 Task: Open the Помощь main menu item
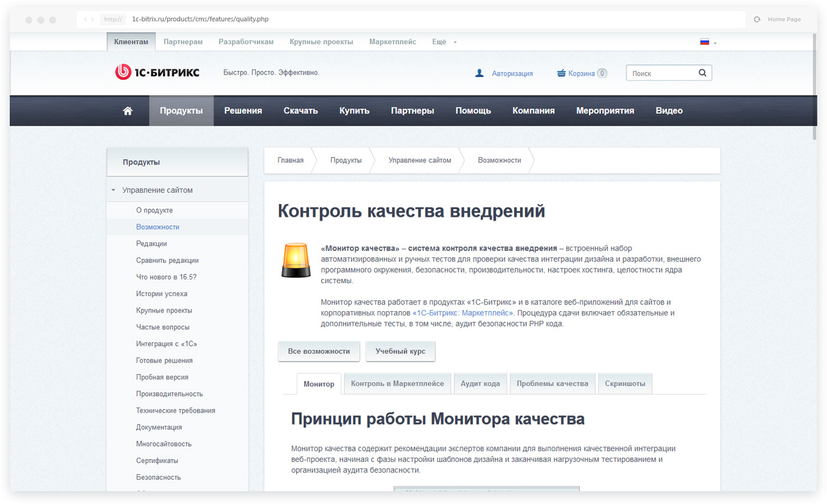[473, 110]
